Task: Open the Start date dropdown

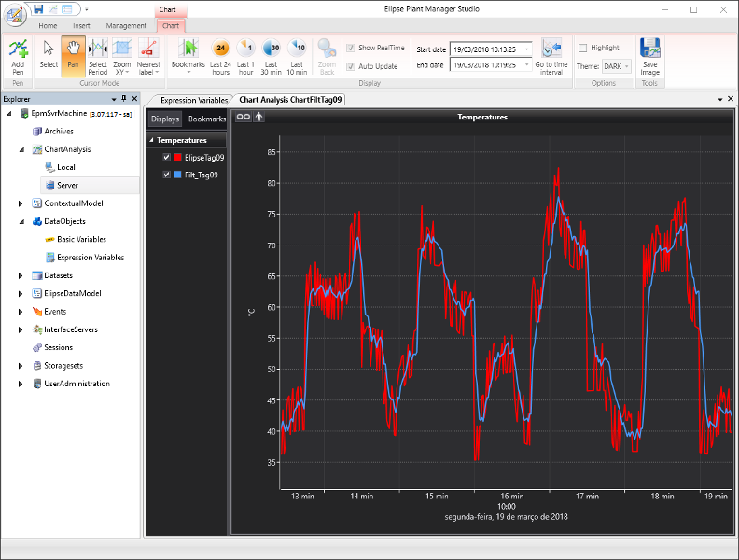Action: [527, 49]
